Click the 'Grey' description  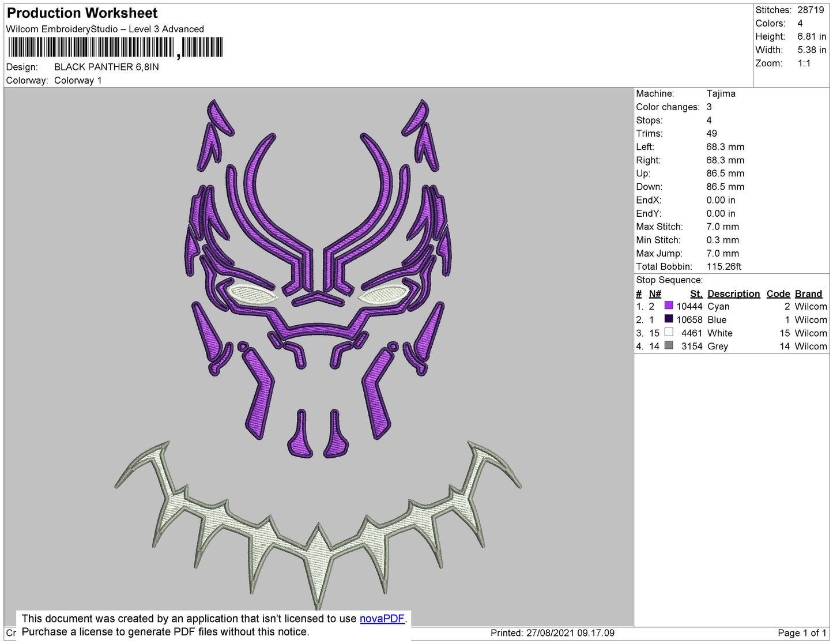[x=718, y=346]
